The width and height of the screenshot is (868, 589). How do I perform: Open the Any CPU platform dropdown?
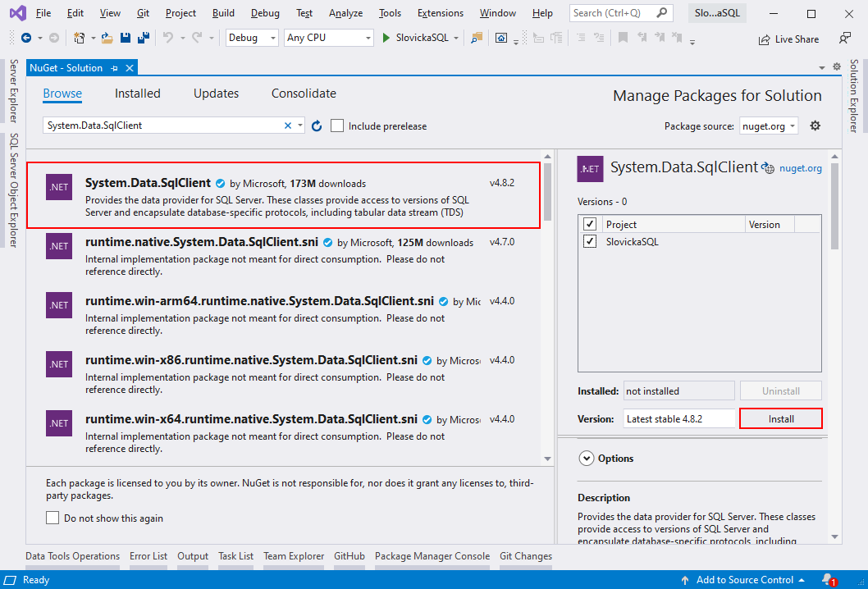click(x=329, y=38)
